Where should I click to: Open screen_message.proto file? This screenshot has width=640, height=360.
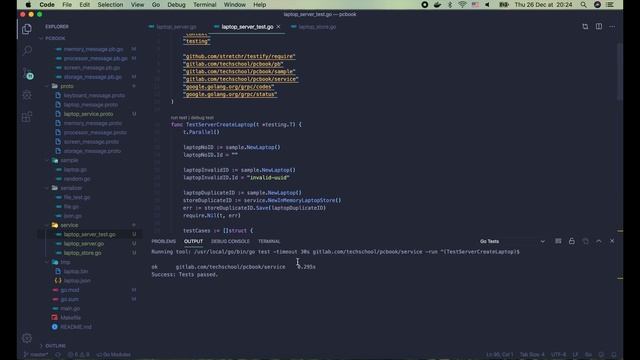91,142
